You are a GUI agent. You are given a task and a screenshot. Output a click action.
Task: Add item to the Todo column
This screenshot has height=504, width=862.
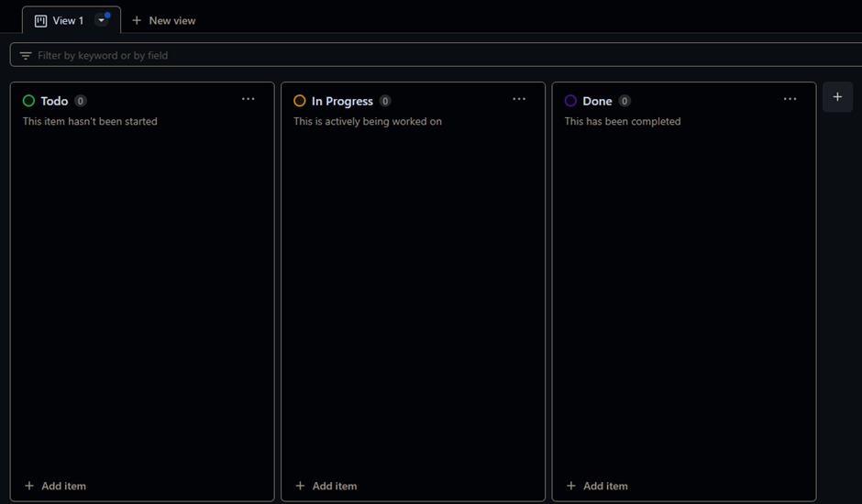tap(55, 486)
